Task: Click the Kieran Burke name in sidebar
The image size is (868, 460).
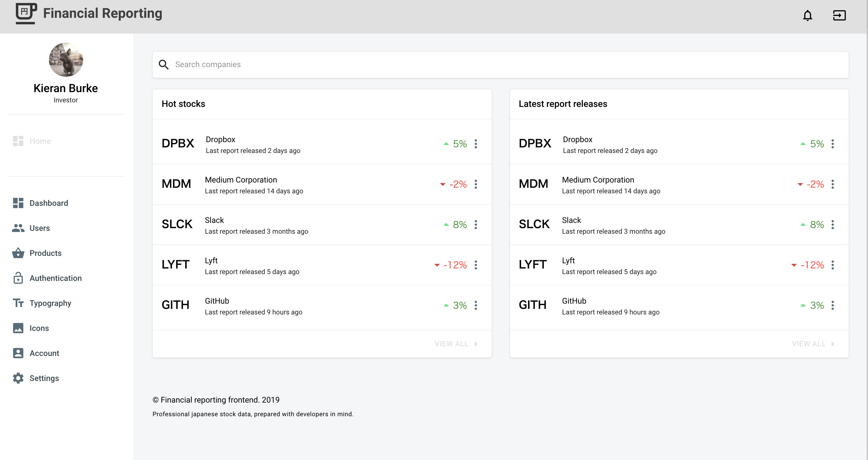Action: (x=66, y=88)
